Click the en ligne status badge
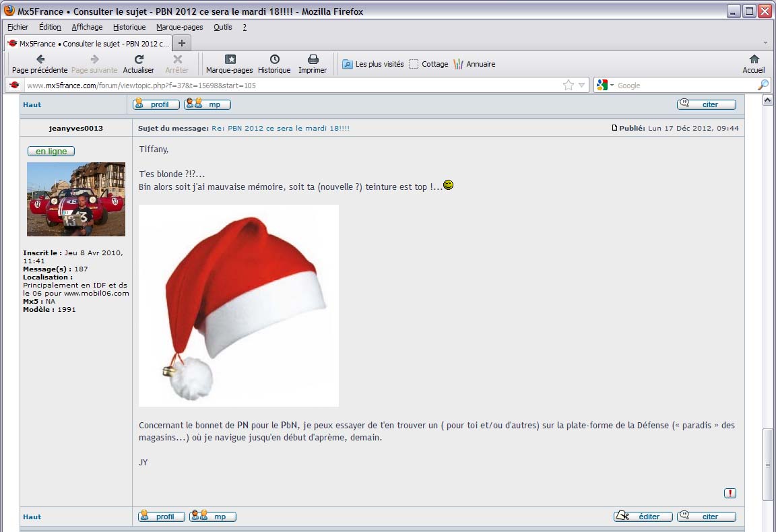Screen dimensions: 776x532 click(51, 151)
